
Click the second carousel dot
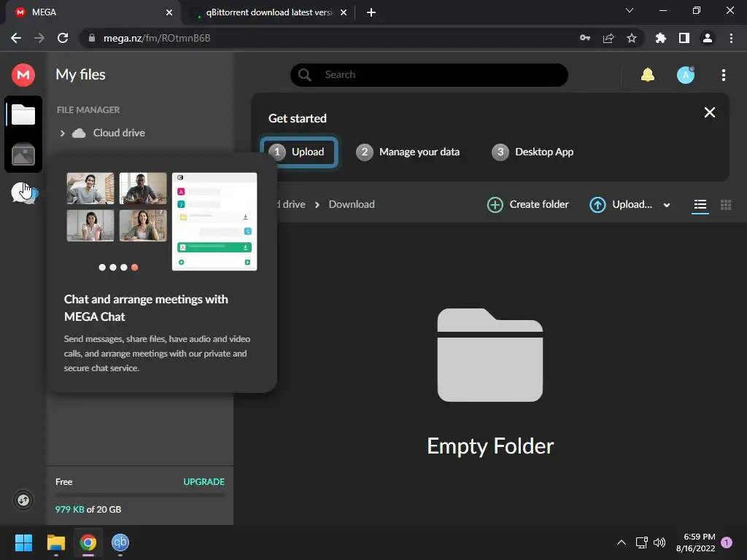113,267
